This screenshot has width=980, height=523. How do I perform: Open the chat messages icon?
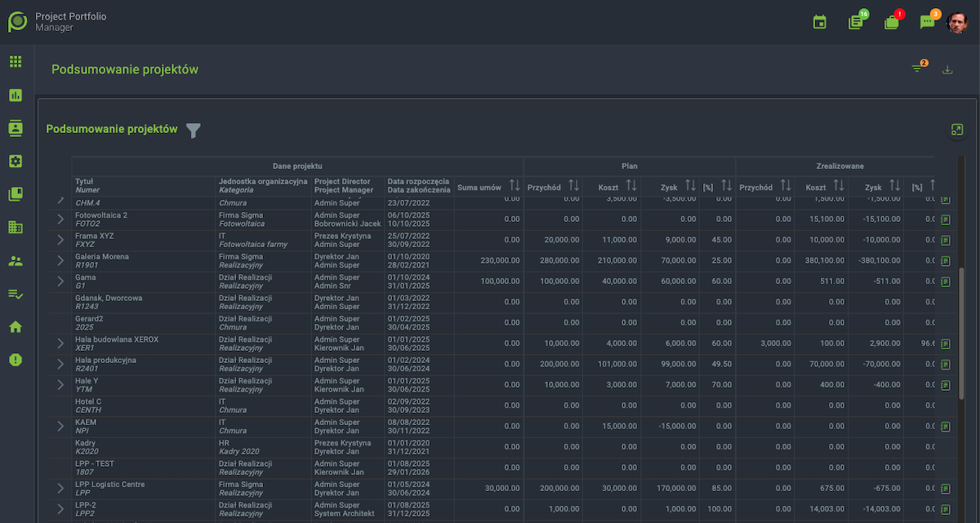(928, 22)
